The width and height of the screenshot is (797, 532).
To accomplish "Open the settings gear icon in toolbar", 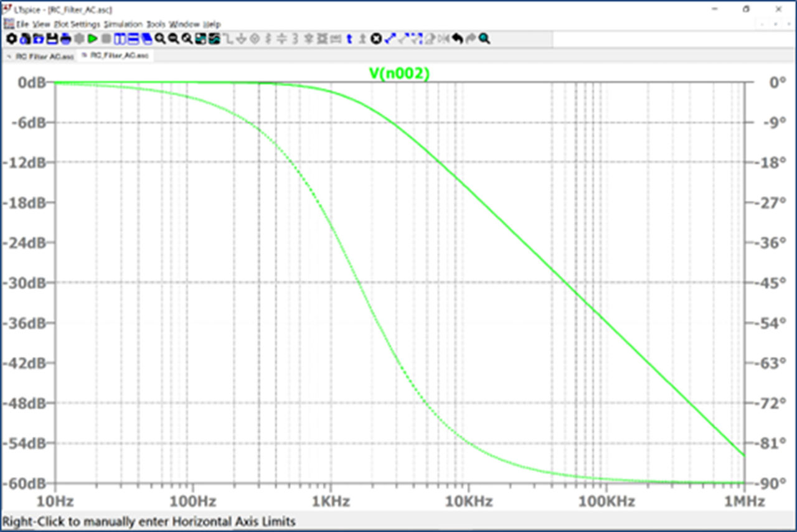I will pyautogui.click(x=11, y=39).
